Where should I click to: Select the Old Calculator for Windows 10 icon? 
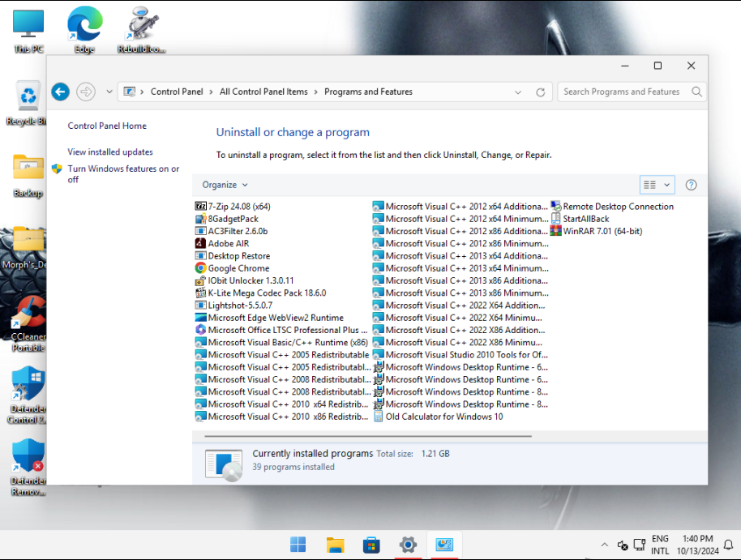(378, 417)
